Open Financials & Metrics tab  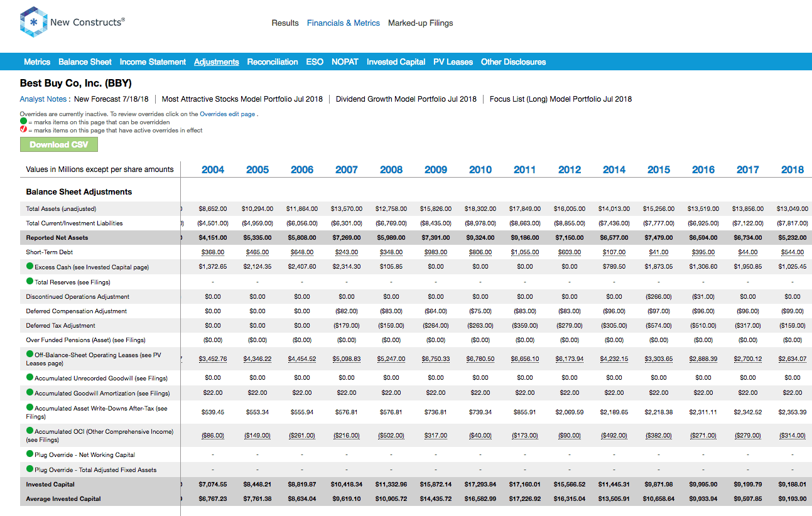click(344, 23)
